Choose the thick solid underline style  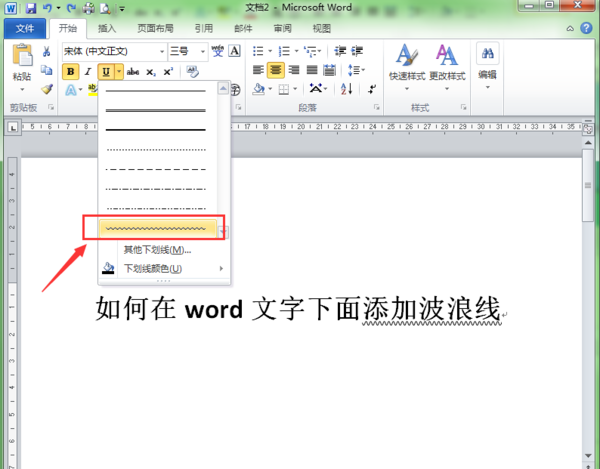[x=158, y=130]
